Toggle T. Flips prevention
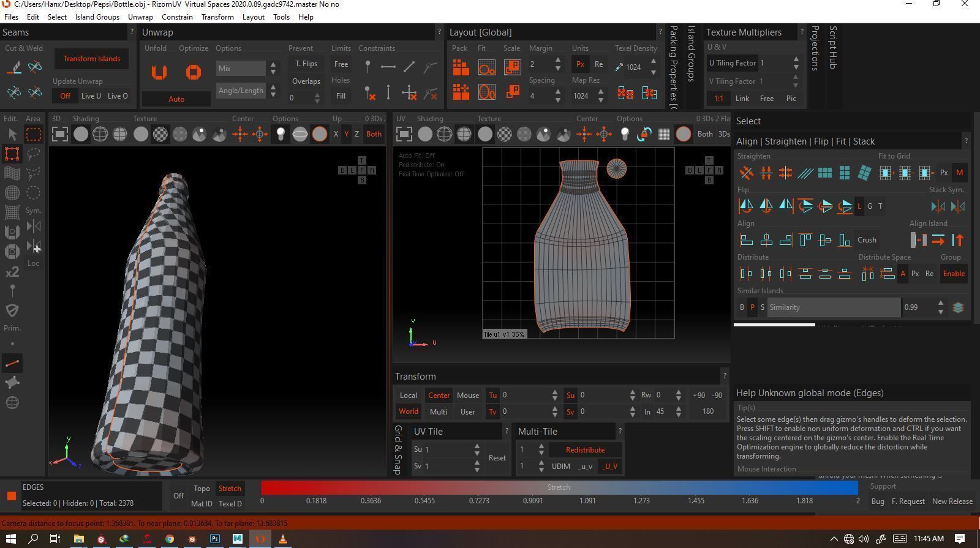This screenshot has width=980, height=548. [x=306, y=64]
